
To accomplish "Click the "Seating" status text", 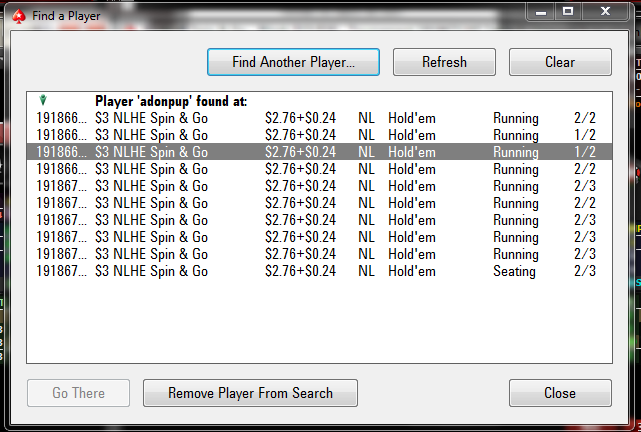I will click(514, 271).
